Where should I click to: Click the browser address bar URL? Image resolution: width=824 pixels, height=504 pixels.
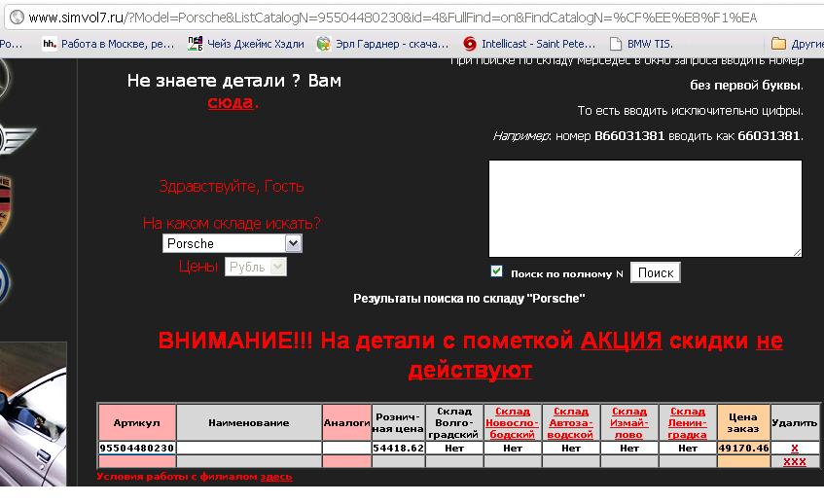[x=389, y=18]
